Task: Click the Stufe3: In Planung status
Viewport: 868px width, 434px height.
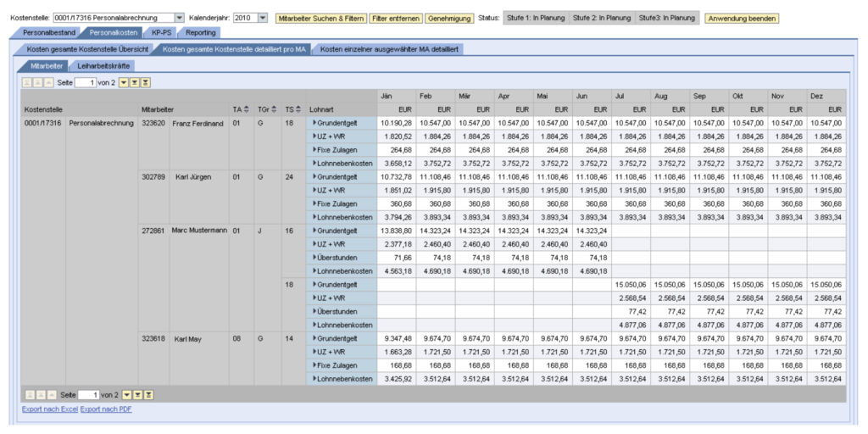Action: [667, 18]
